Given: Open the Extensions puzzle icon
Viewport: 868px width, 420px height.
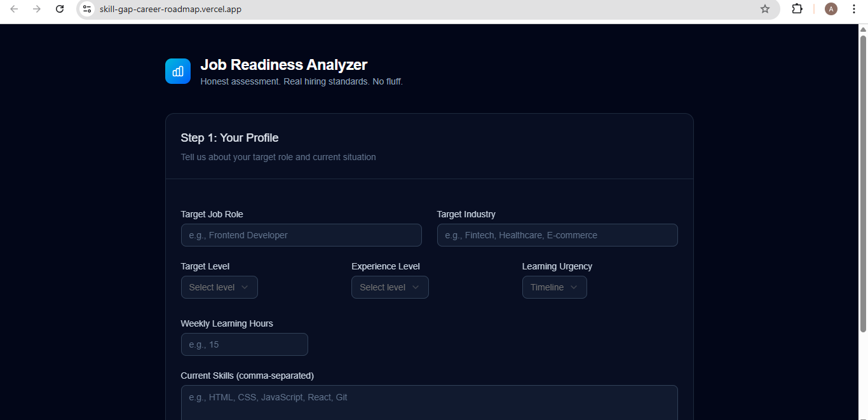Looking at the screenshot, I should (797, 9).
